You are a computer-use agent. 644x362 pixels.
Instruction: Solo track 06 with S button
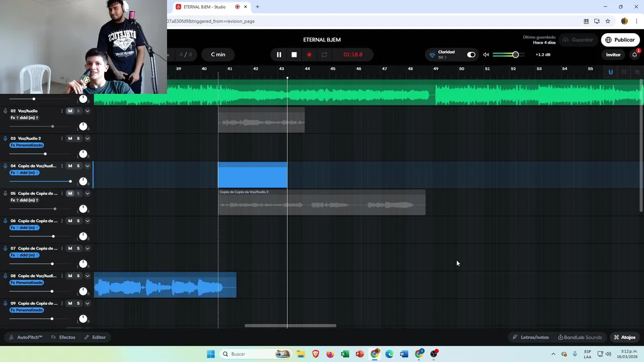78,221
